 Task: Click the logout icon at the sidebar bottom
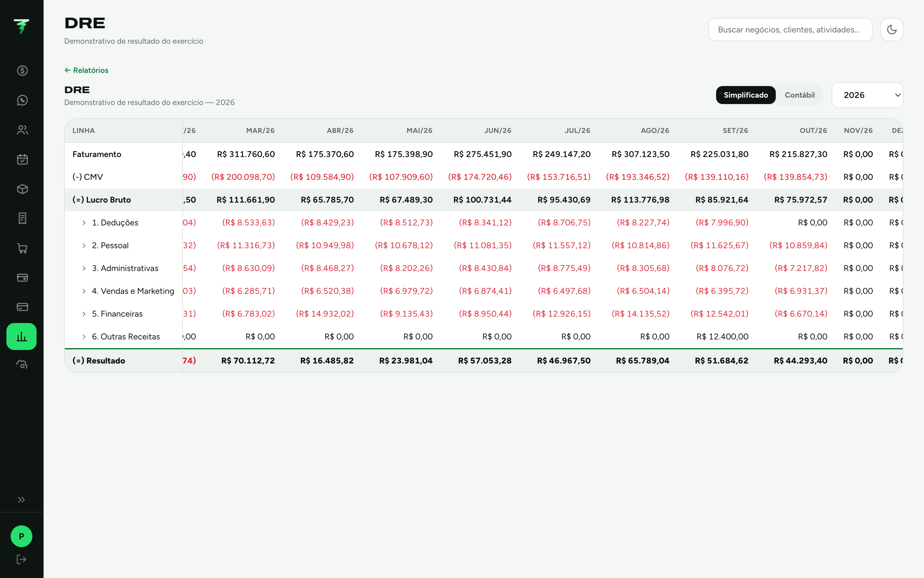coord(21,559)
